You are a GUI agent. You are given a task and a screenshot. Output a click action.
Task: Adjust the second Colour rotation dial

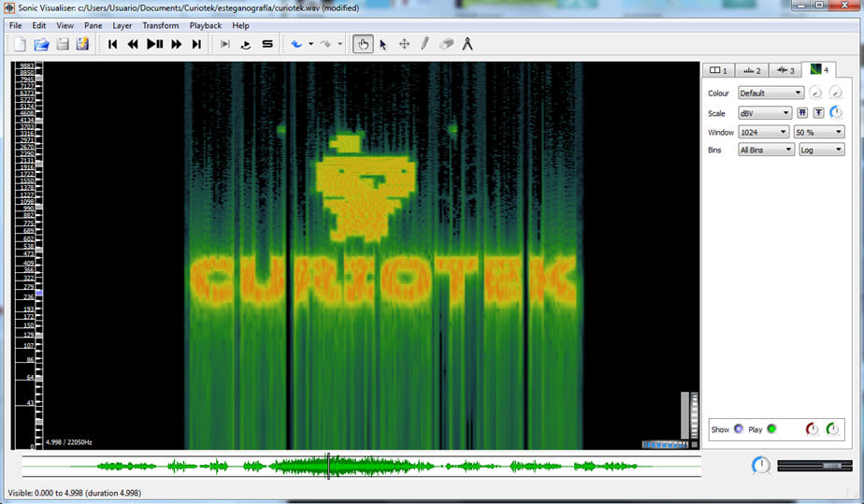(x=836, y=93)
